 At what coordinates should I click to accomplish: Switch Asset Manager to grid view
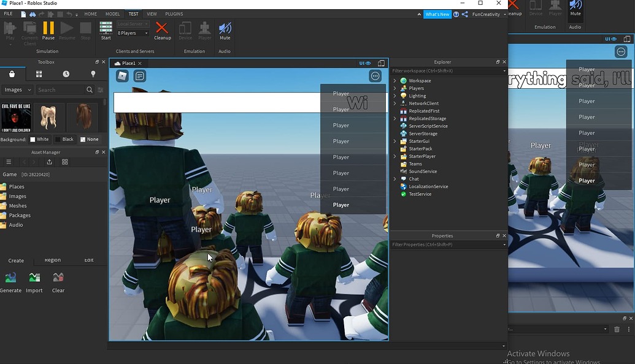coord(65,162)
